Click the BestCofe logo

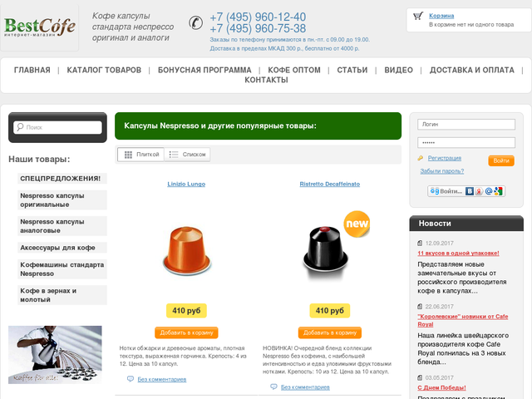click(x=40, y=27)
